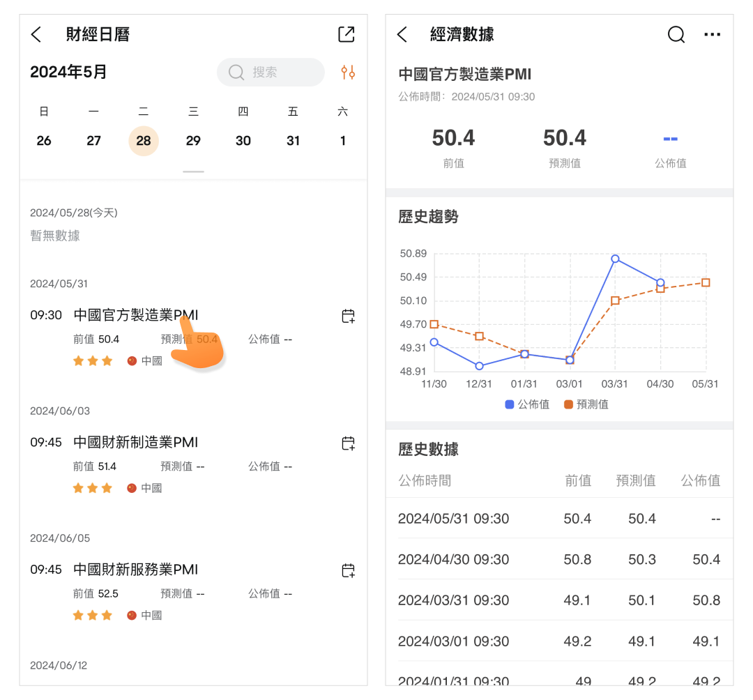The width and height of the screenshot is (753, 700).
Task: Select date 28 in the week row
Action: (x=144, y=141)
